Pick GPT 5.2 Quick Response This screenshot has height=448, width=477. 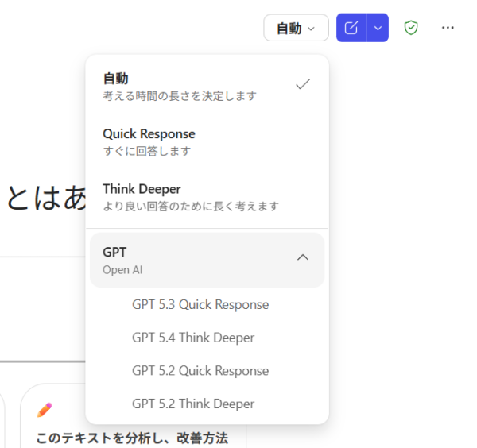[x=200, y=371]
